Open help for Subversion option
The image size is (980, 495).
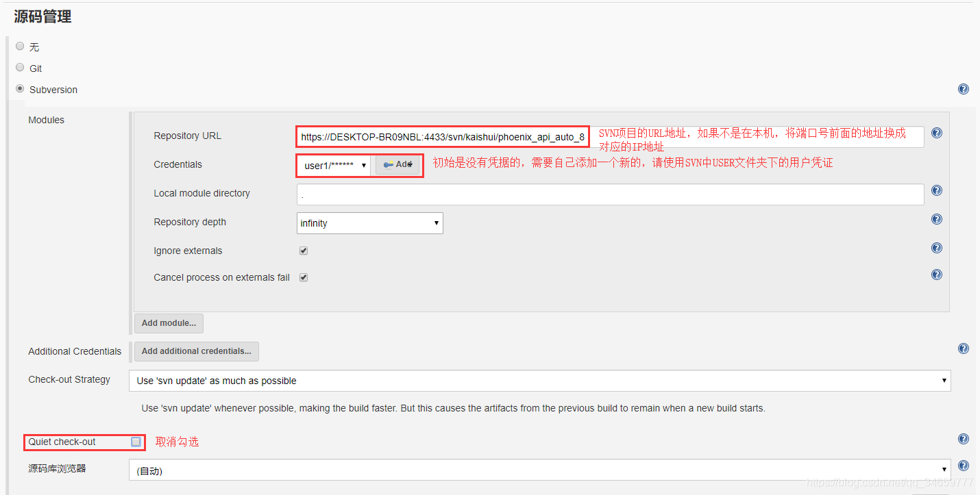coord(964,89)
